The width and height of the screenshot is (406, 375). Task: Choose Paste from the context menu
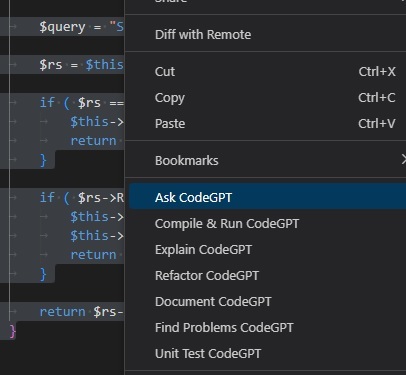click(x=267, y=124)
